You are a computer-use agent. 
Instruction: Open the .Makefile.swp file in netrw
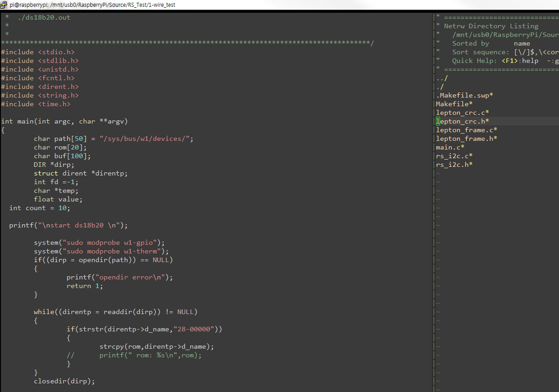465,95
